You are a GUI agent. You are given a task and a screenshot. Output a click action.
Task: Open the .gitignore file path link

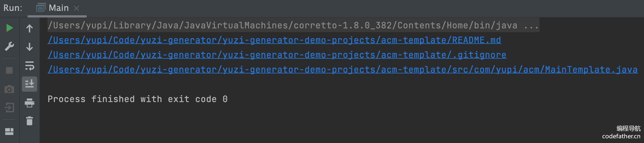click(277, 55)
